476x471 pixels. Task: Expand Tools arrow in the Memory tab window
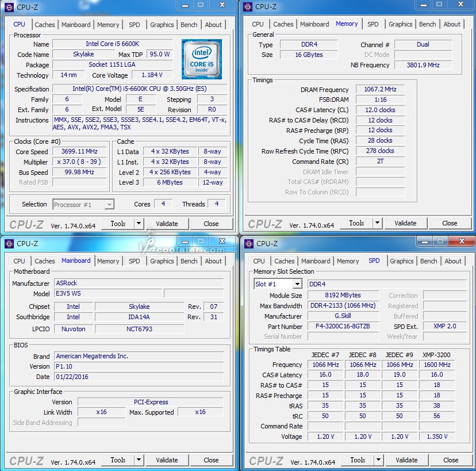click(x=377, y=223)
